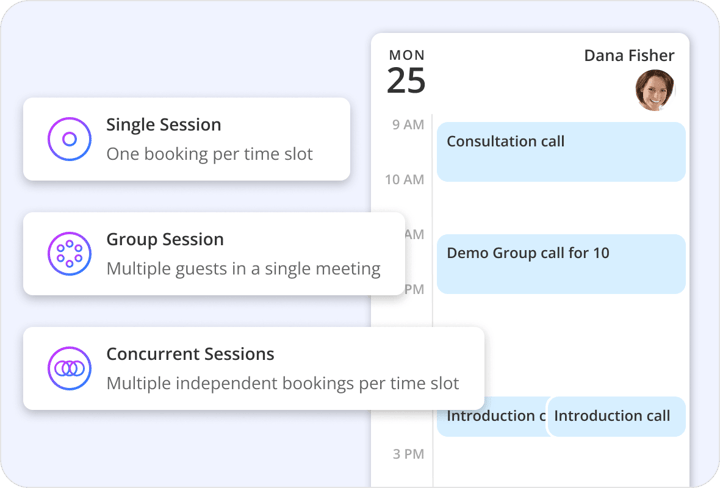The image size is (720, 488).
Task: Click the Single Session circle icon
Action: (x=69, y=139)
